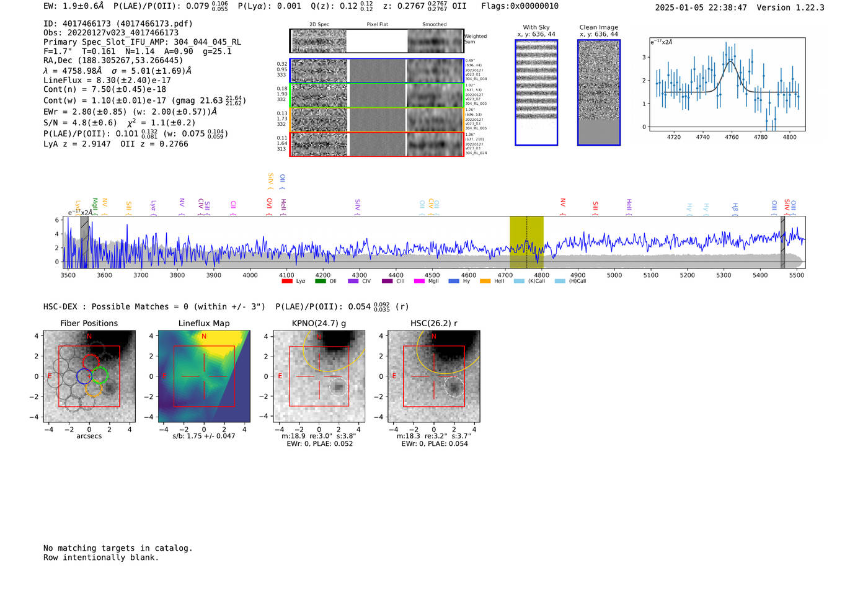Click the ID 4017466173 header text

(x=118, y=24)
